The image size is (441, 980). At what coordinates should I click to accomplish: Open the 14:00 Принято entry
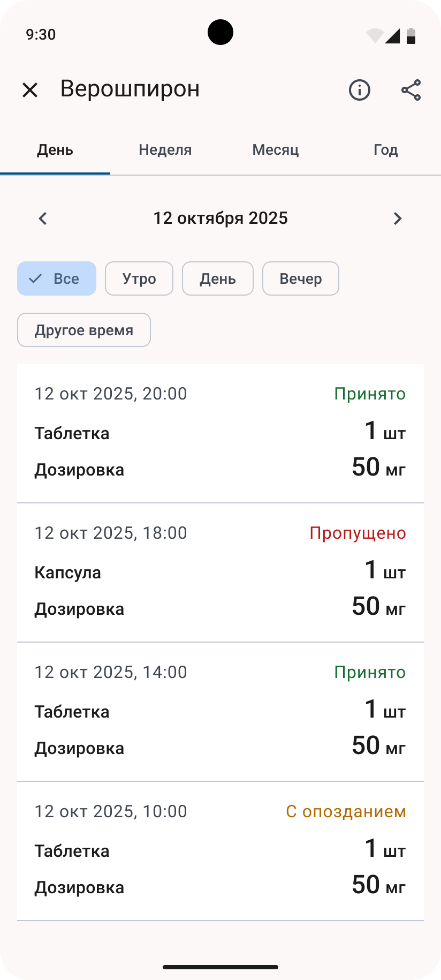(221, 712)
